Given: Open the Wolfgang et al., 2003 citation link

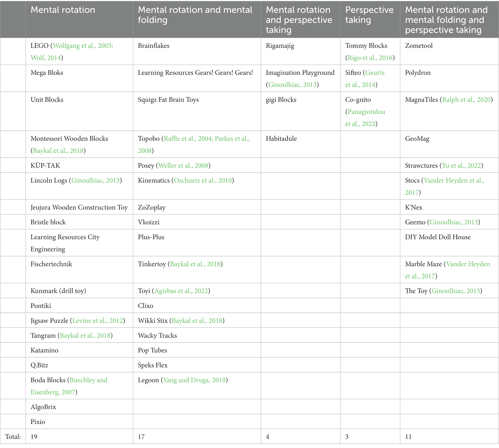Looking at the screenshot, I should 83,46.
